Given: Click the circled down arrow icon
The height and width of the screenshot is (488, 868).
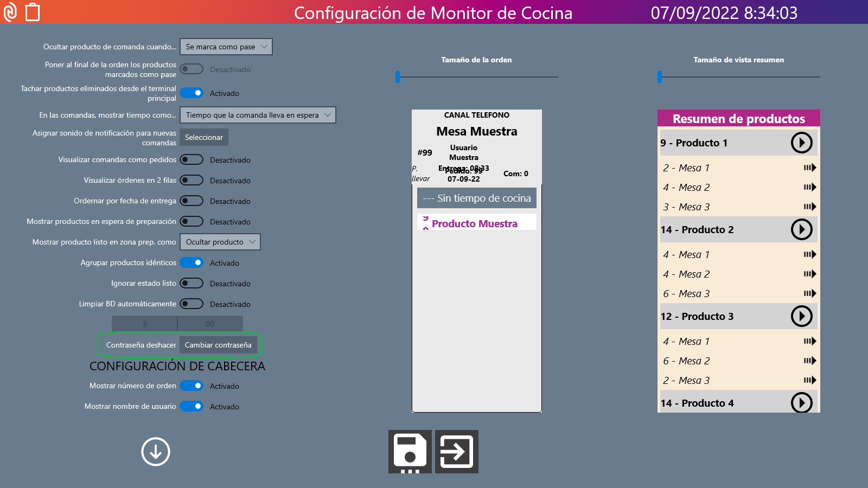Looking at the screenshot, I should [156, 452].
